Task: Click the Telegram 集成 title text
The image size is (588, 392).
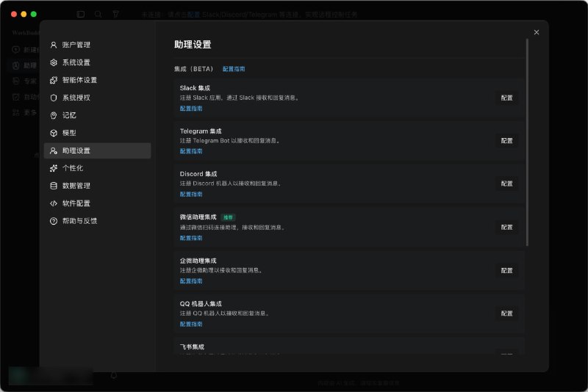Action: [x=201, y=131]
